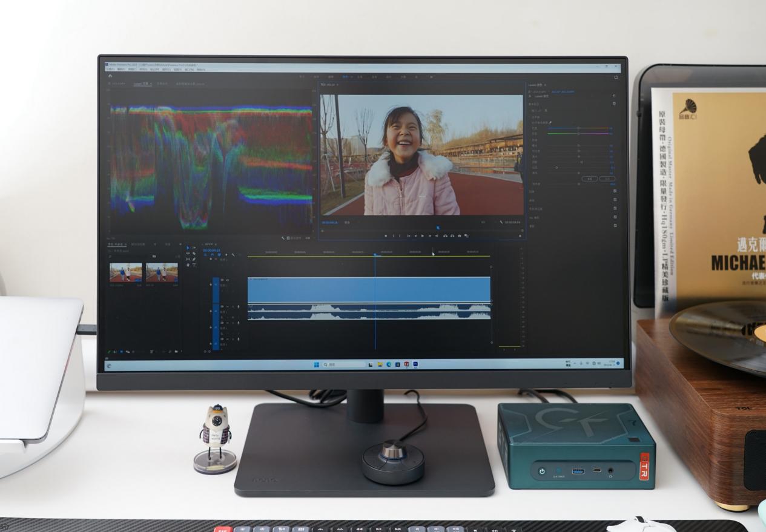766x532 pixels.
Task: Choose the Slip tool
Action: 188,259
